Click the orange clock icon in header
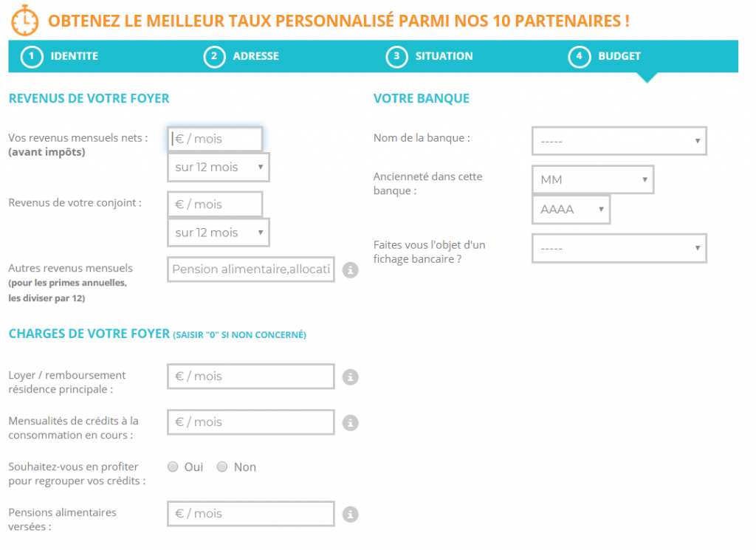 [x=25, y=21]
